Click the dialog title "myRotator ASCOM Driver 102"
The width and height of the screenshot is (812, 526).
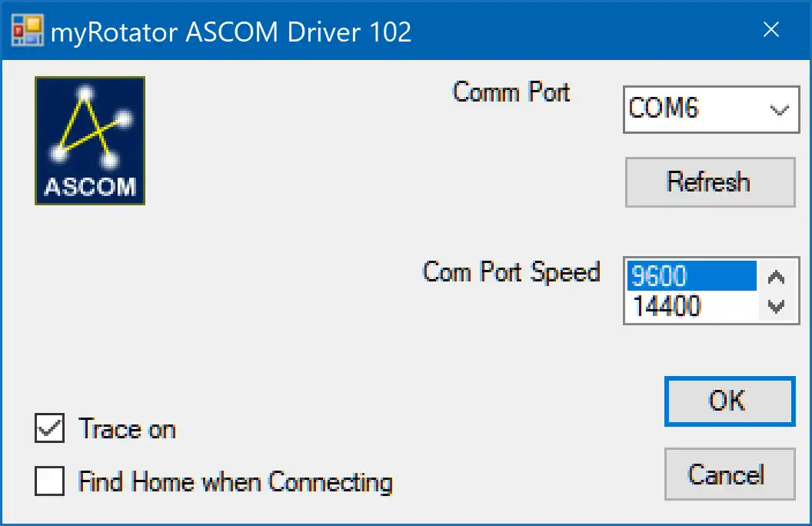click(x=231, y=32)
